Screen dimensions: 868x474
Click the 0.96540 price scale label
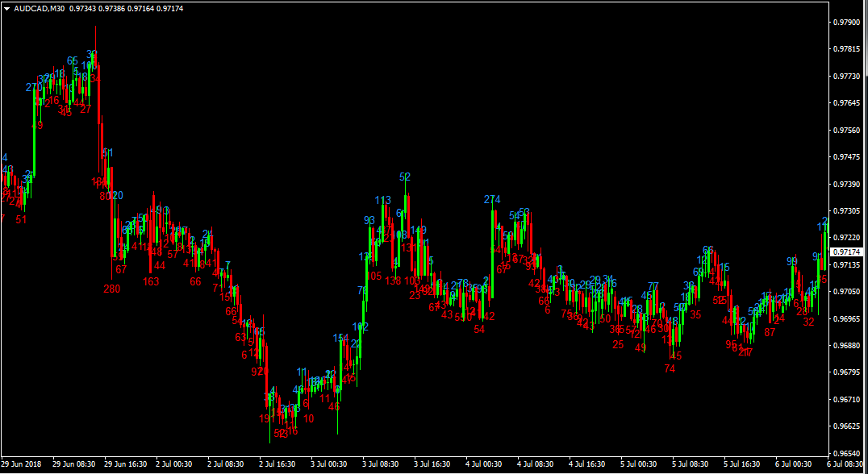846,453
